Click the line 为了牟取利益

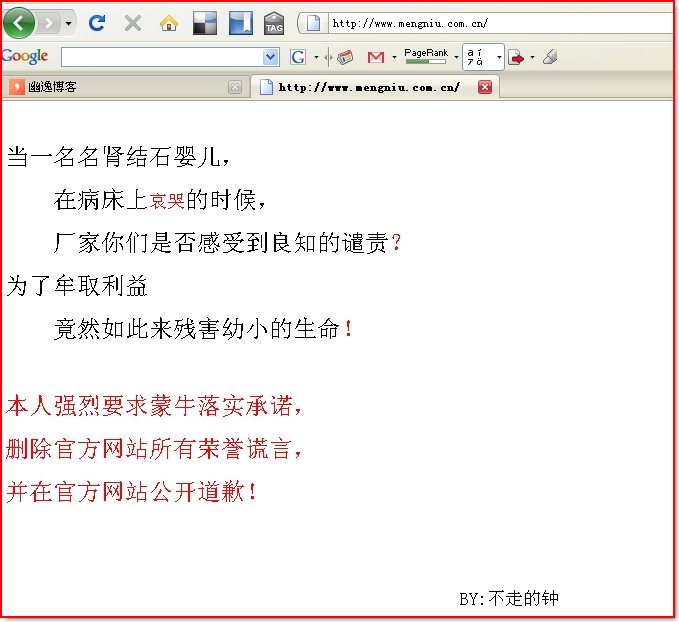(77, 286)
